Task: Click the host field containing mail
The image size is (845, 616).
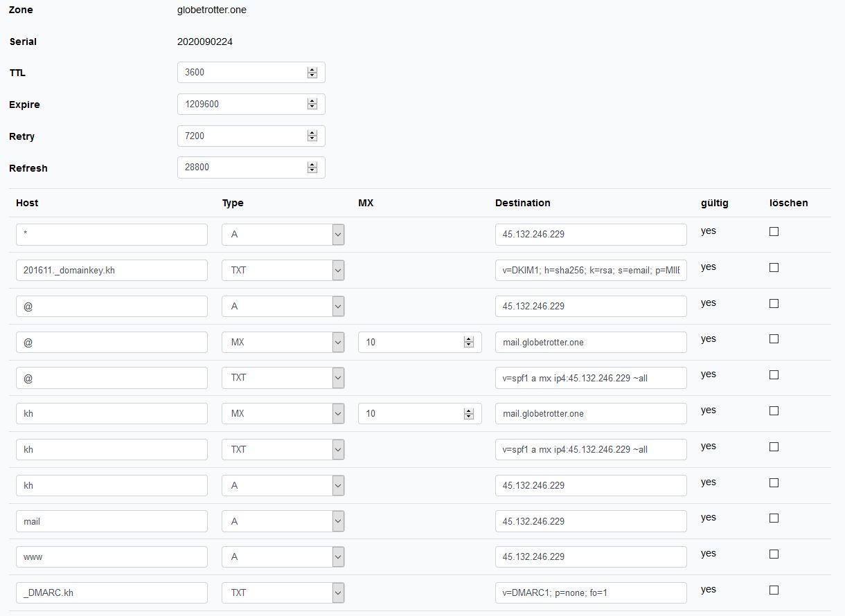Action: click(x=112, y=522)
